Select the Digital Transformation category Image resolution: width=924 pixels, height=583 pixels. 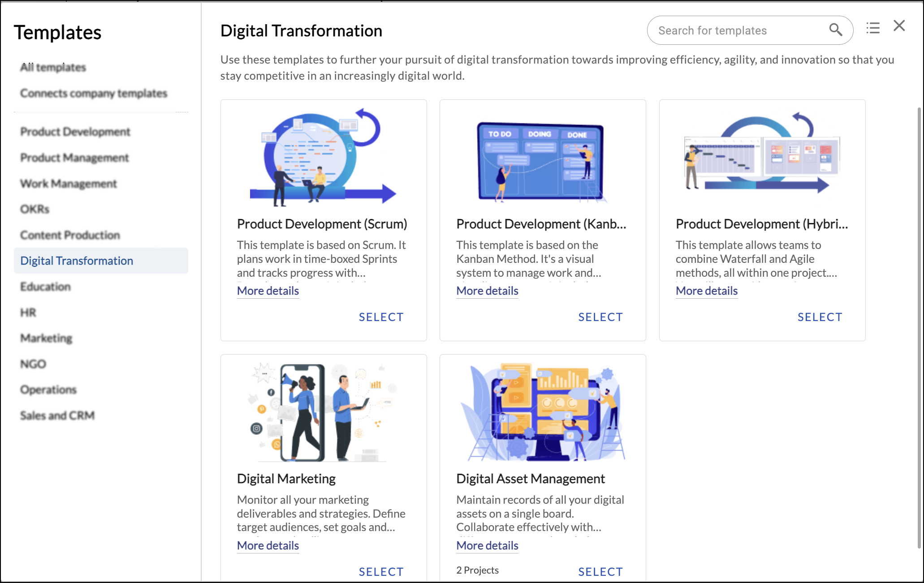point(77,261)
